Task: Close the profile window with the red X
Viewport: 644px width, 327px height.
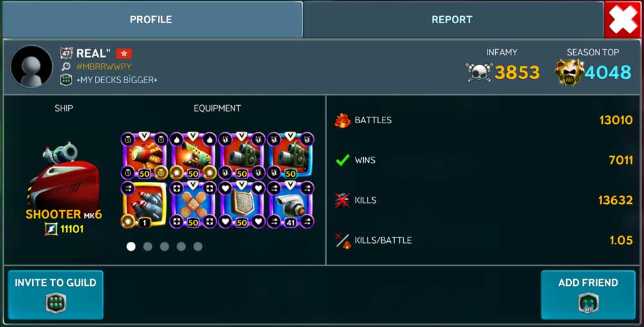Action: pyautogui.click(x=623, y=19)
